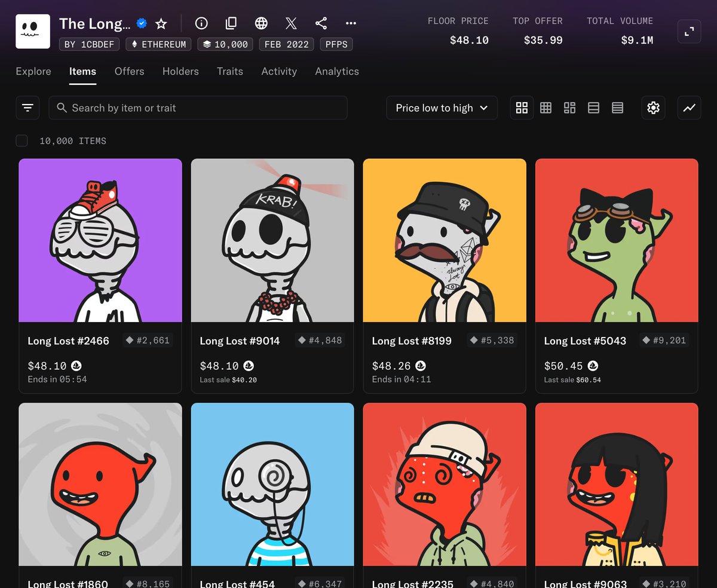Toggle the select all items checkbox
This screenshot has width=717, height=588.
click(22, 140)
